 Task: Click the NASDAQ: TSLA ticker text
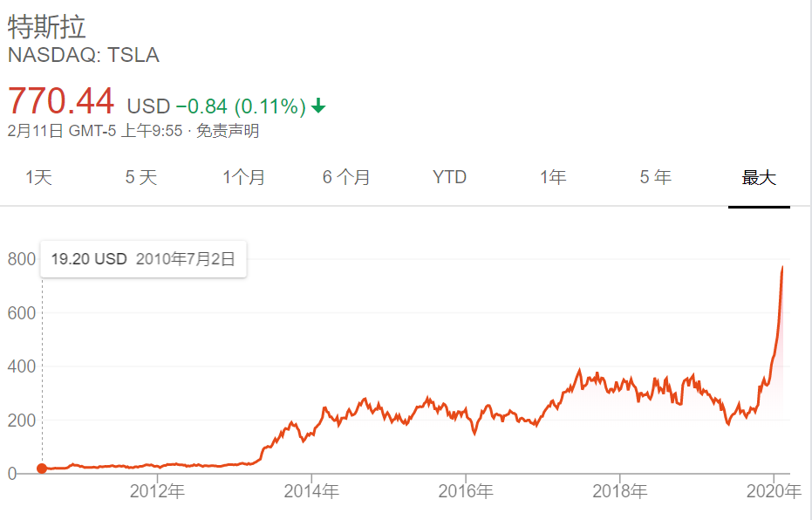click(x=83, y=56)
